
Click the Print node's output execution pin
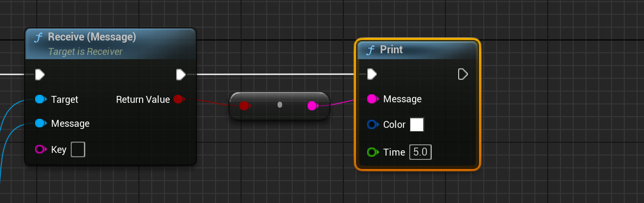tap(463, 74)
